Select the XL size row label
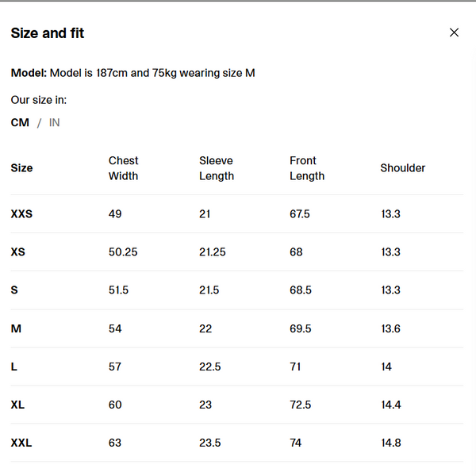 pyautogui.click(x=17, y=405)
